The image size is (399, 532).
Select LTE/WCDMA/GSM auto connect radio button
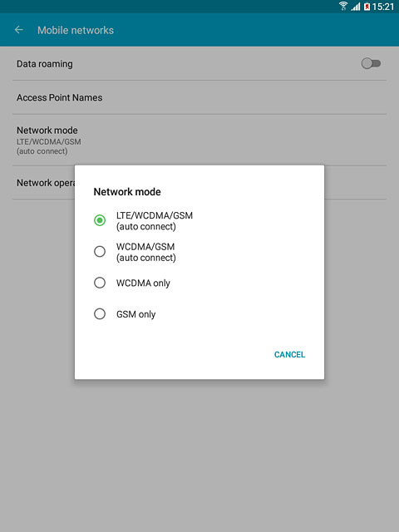click(x=100, y=220)
